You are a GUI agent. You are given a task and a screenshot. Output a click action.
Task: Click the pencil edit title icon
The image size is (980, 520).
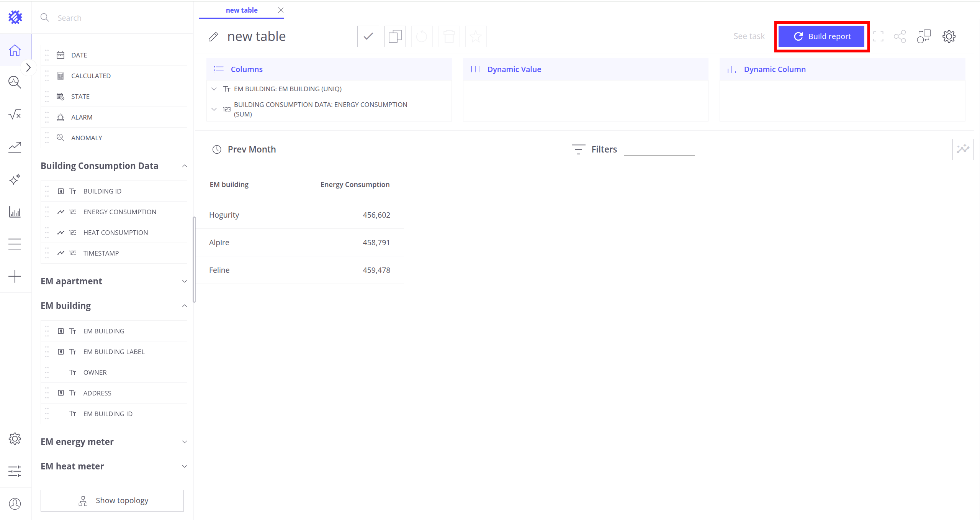tap(213, 37)
